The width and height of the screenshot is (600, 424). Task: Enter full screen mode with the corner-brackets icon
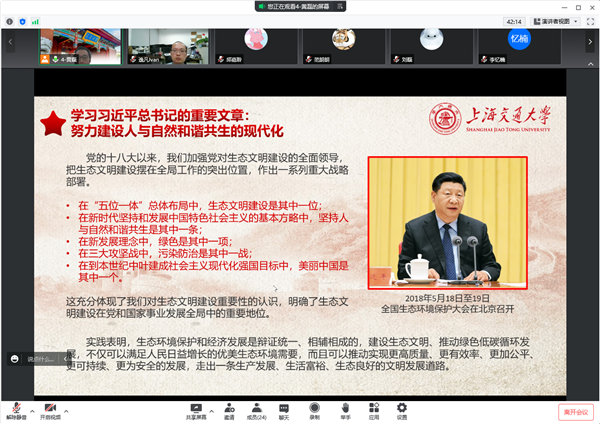pos(590,22)
